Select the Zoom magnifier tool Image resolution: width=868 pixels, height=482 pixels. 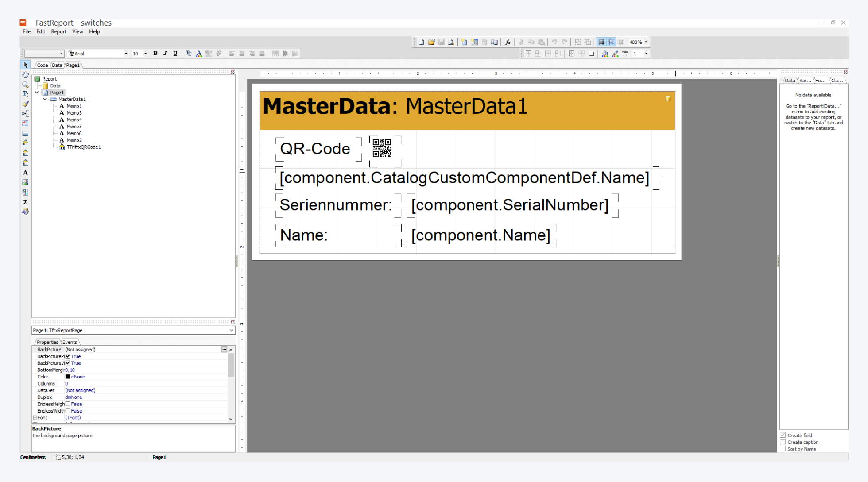25,85
